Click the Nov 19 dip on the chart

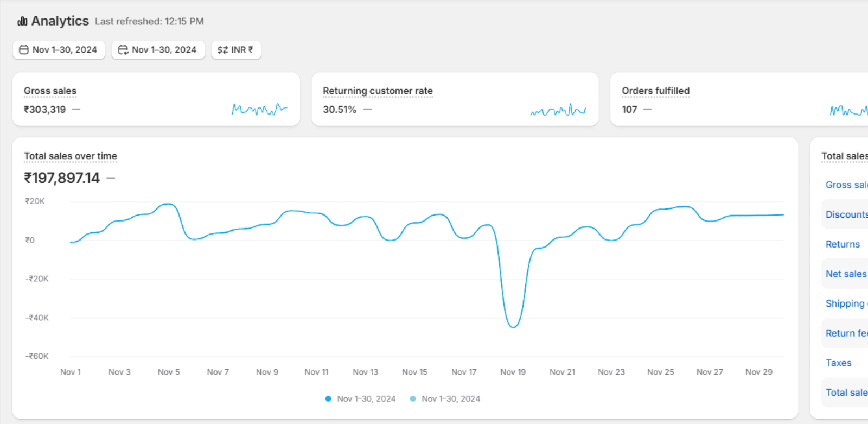point(513,326)
